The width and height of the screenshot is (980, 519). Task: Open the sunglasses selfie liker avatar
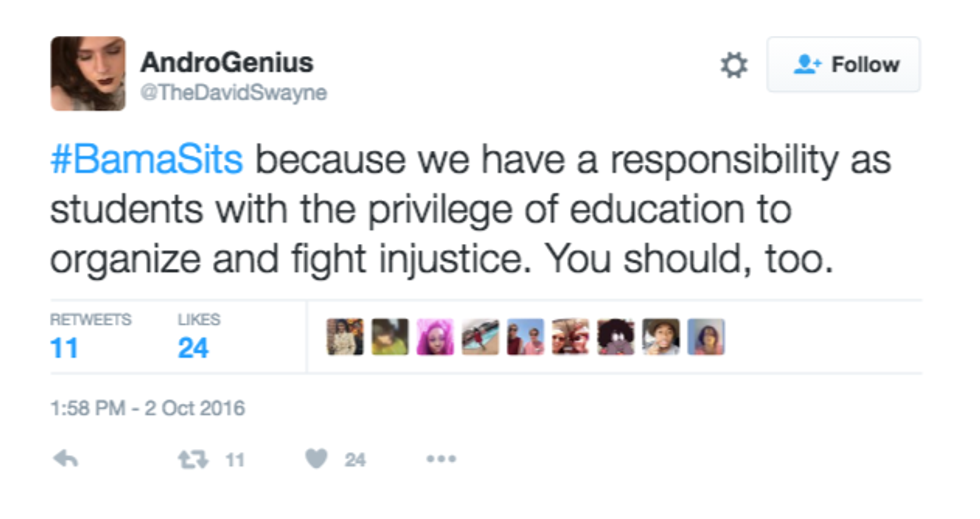click(570, 337)
